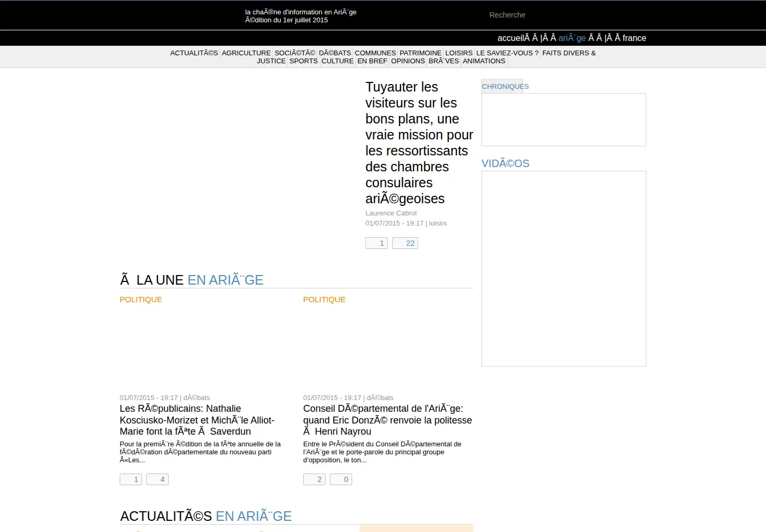Click the 'Pour la première édition' article summary
Screen dimensions: 766x532
(200, 452)
